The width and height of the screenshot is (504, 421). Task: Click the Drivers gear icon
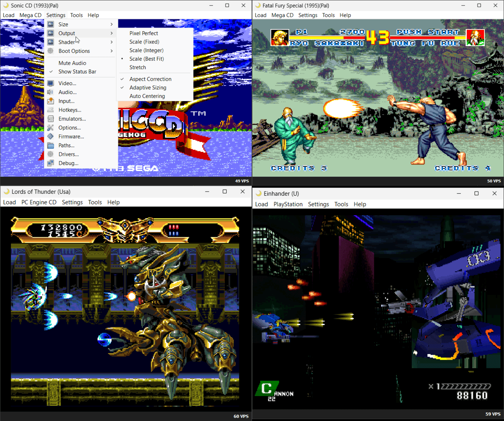coord(51,154)
